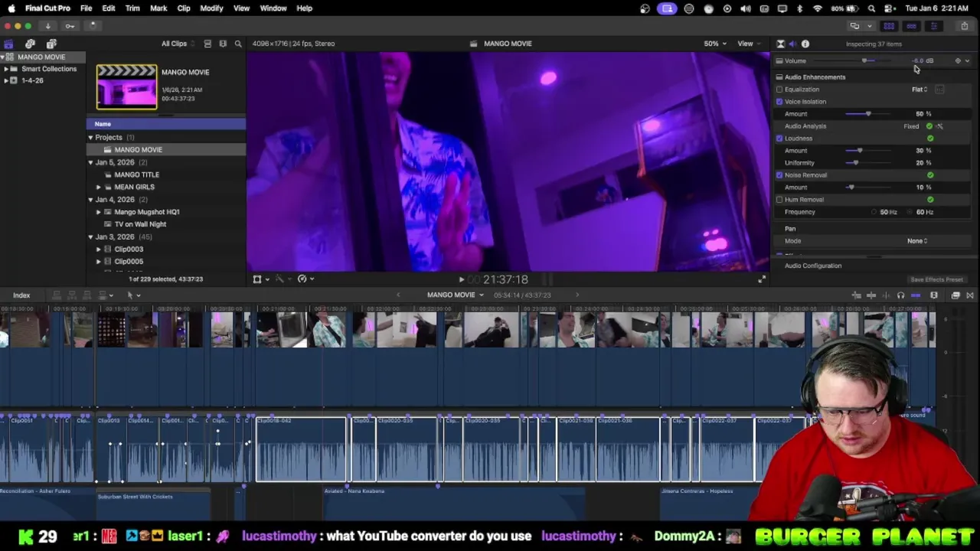Click the Import Media arrow icon
Screen dimensions: 980x551
click(47, 26)
